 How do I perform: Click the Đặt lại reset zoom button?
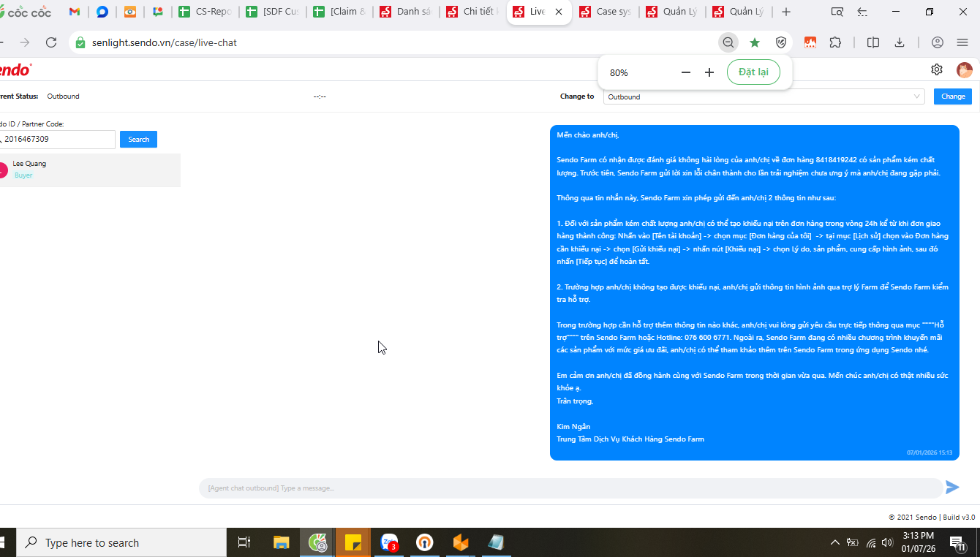click(753, 72)
